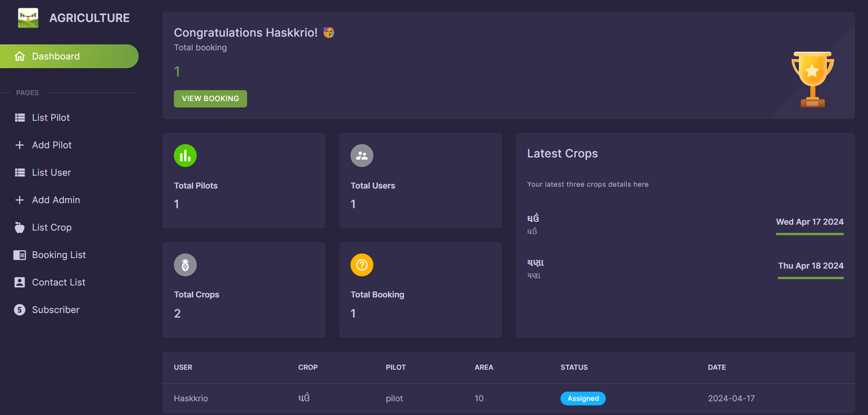Navigate to the Booking List page
This screenshot has height=415, width=868.
point(59,255)
